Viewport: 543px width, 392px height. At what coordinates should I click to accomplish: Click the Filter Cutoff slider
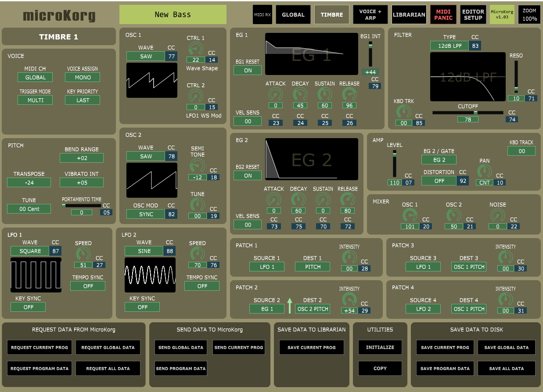[x=468, y=113]
